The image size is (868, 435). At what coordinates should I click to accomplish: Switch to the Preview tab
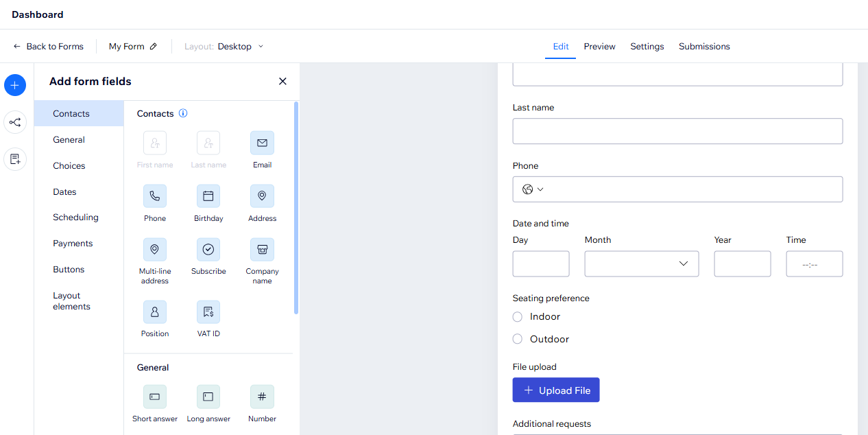(x=600, y=47)
